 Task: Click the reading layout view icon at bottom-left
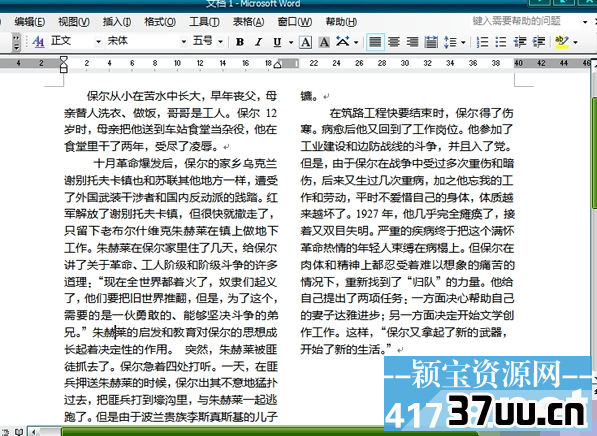(x=19, y=432)
